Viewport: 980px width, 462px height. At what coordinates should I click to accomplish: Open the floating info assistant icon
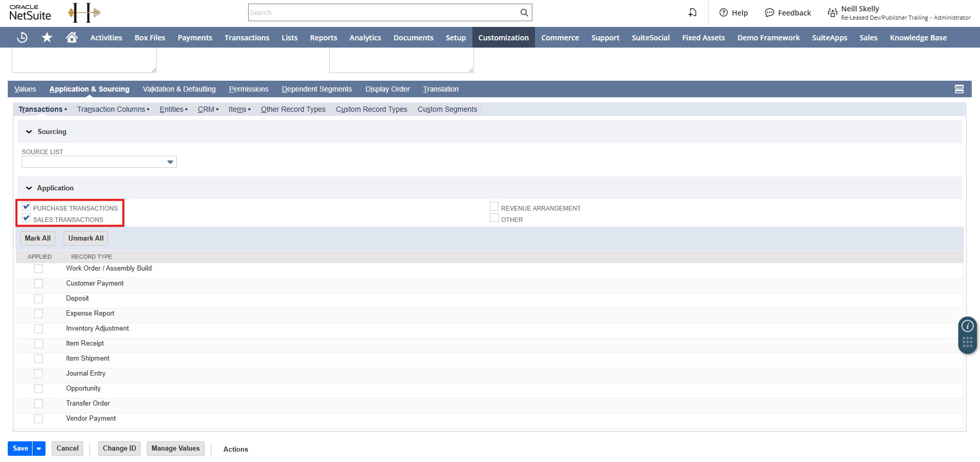click(967, 326)
